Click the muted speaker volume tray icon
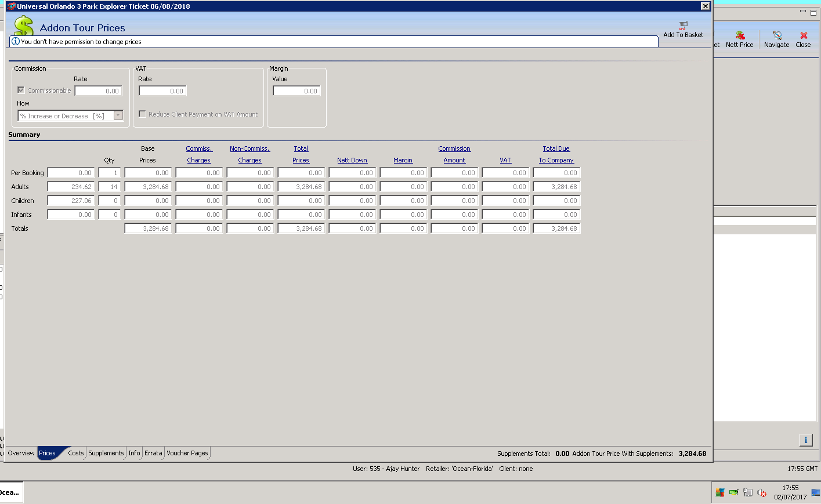Screen dimensions: 821x504 (x=762, y=492)
